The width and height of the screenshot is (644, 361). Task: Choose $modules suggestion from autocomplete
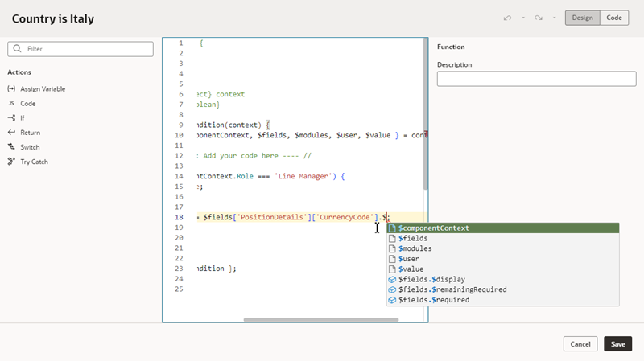(x=502, y=248)
